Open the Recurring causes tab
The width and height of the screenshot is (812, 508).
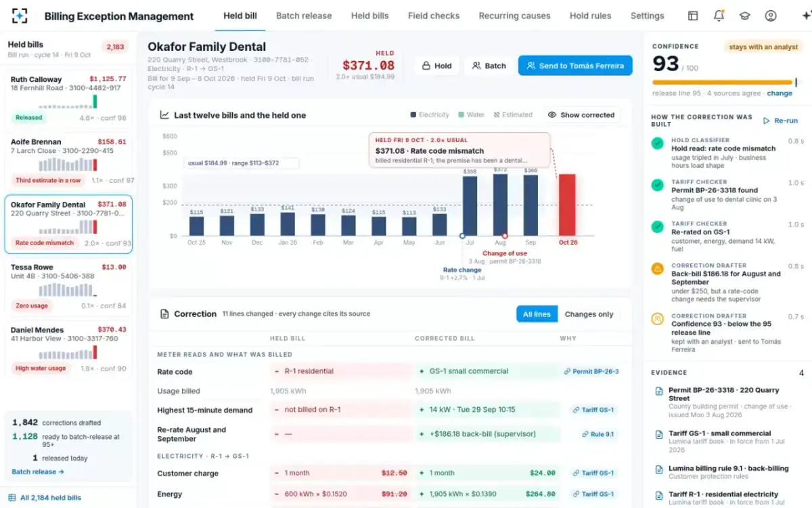coord(514,16)
